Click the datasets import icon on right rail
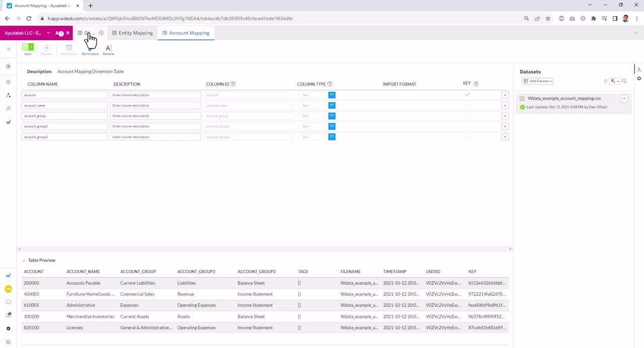 (x=639, y=69)
